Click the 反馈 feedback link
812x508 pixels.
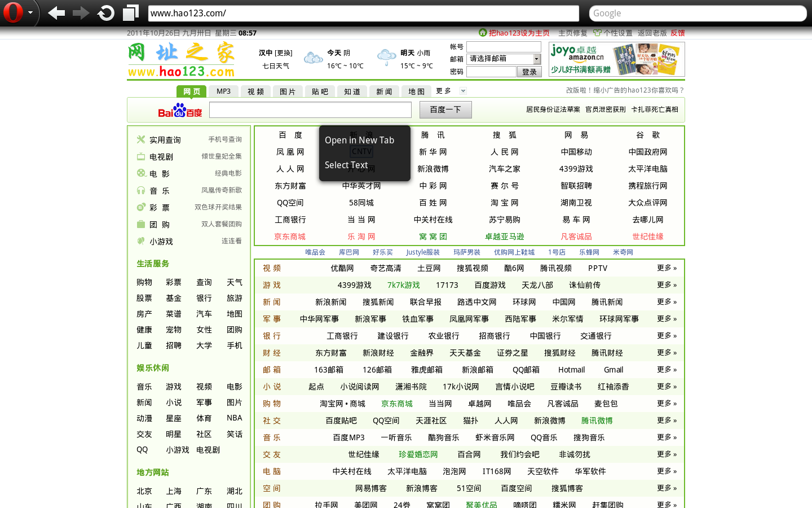(678, 33)
